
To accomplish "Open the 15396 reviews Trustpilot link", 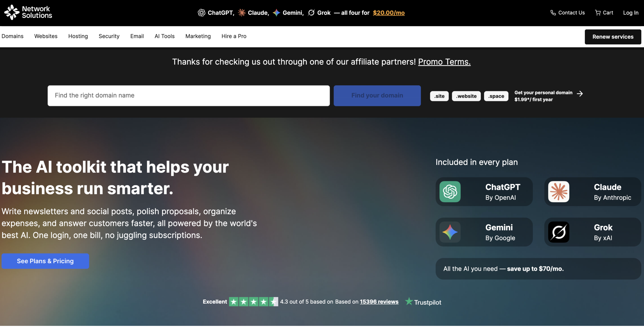I will click(x=379, y=302).
